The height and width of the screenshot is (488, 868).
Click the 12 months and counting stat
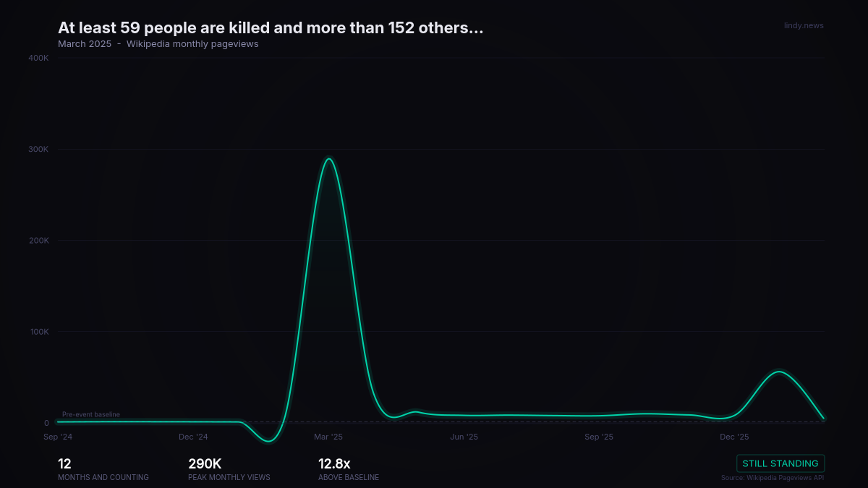[65, 464]
